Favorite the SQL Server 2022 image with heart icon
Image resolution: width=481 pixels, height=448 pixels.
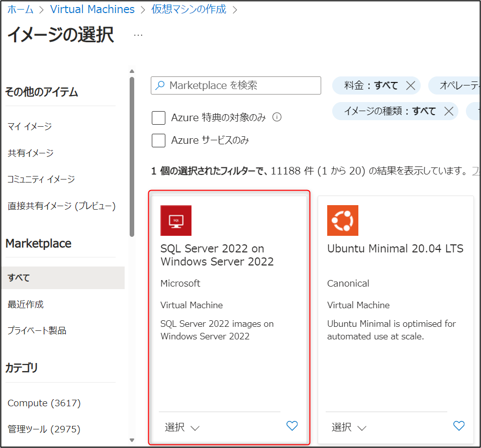[x=292, y=425]
